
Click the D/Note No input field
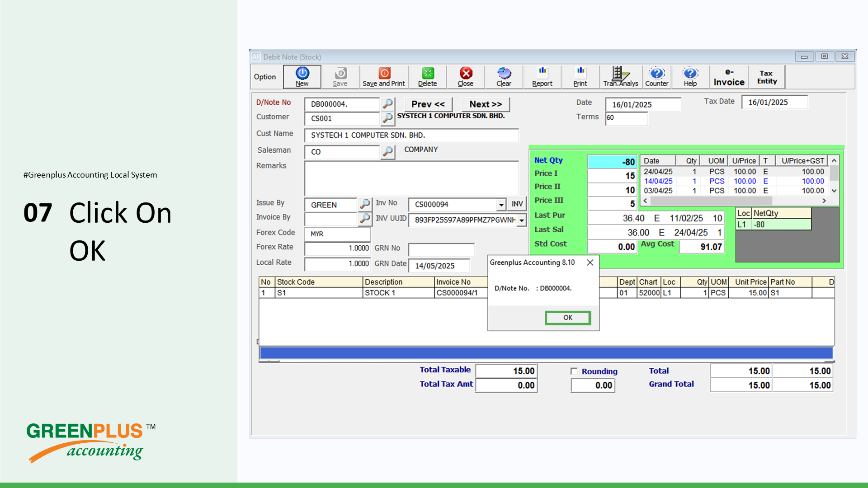tap(342, 104)
